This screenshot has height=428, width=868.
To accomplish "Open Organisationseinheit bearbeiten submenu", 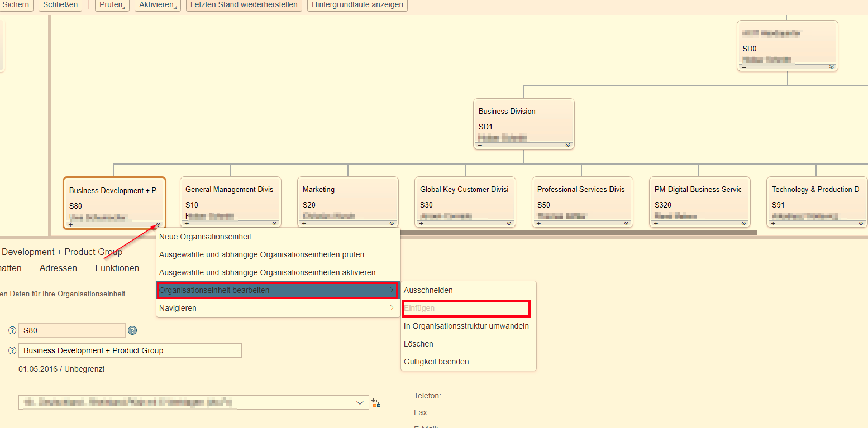I will point(278,290).
